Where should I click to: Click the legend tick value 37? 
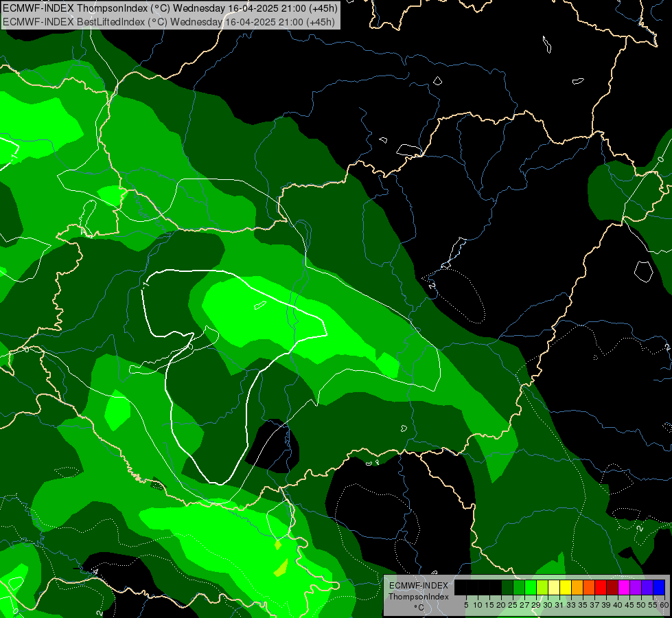pos(595,605)
